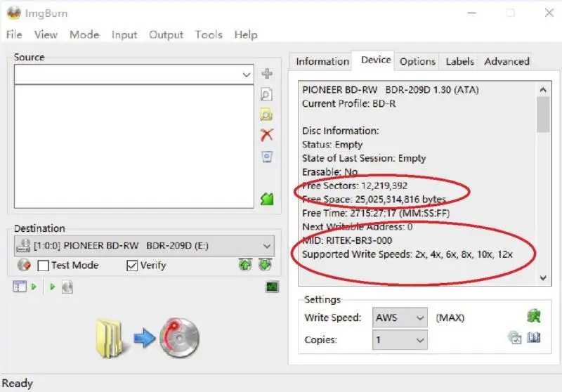Viewport: 562px width, 392px height.
Task: Switch to the Information tab
Action: [322, 62]
